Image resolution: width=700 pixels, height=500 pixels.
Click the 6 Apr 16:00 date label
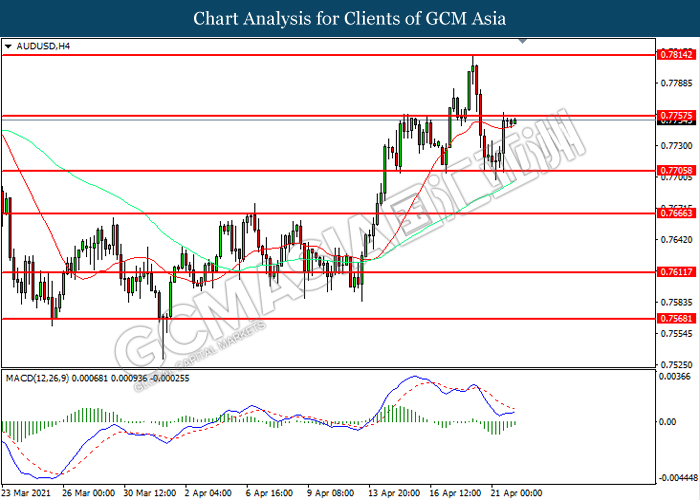pyautogui.click(x=270, y=493)
